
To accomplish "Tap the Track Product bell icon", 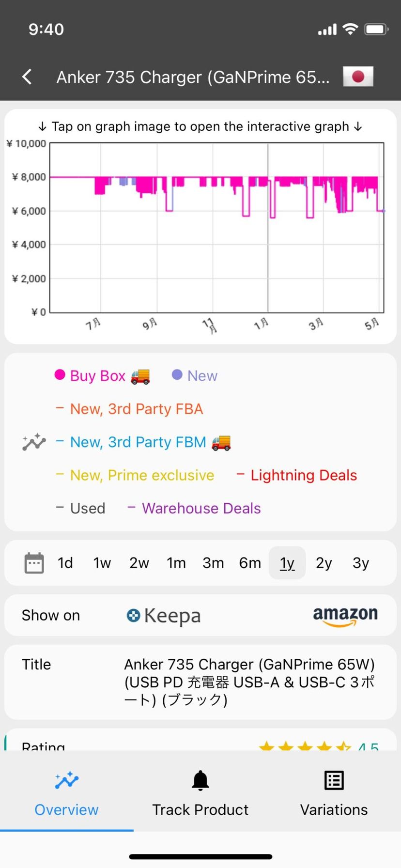I will [200, 781].
